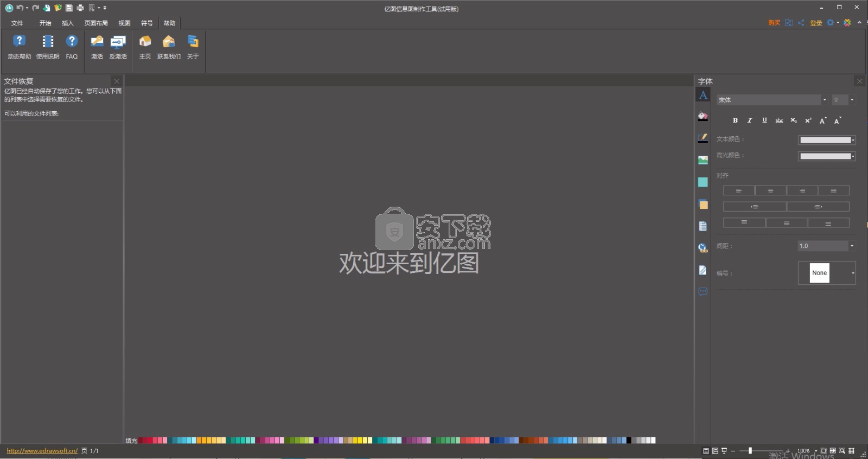Switch to the 页面布局 page layout tab
This screenshot has width=868, height=459.
click(96, 23)
